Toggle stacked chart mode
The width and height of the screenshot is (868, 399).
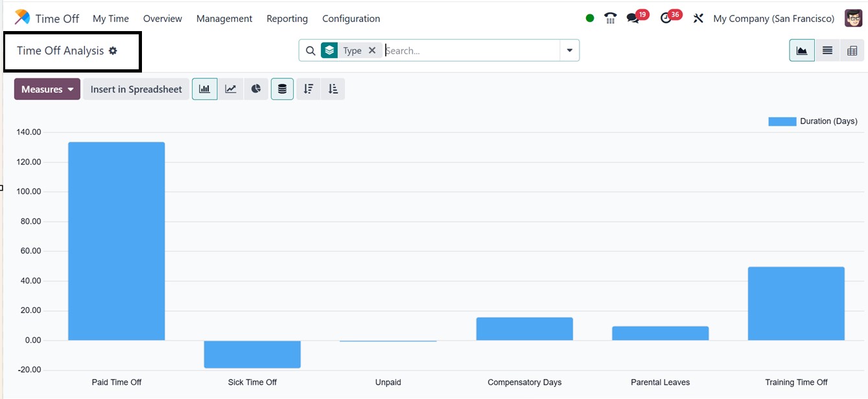click(x=282, y=89)
